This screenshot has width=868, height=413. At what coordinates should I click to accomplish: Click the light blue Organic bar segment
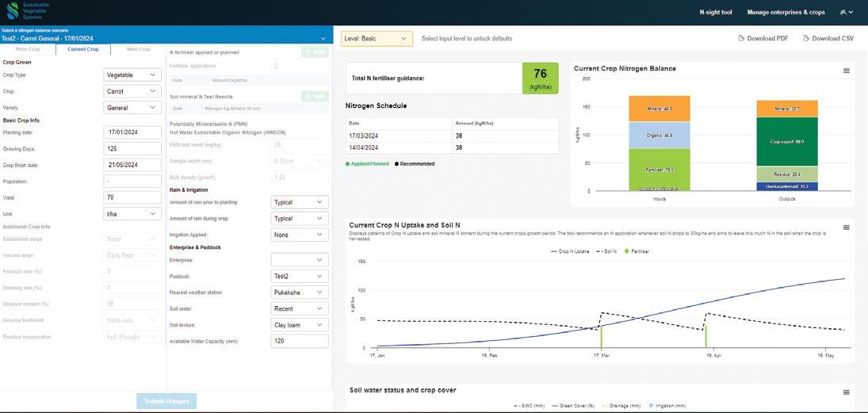[x=660, y=136]
